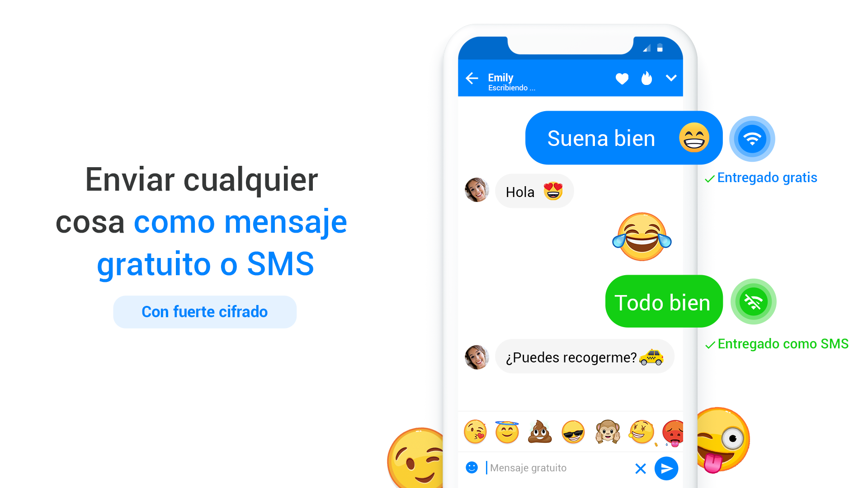Select the kissing heart emoji
Viewport: 868px width, 488px height.
pos(475,432)
